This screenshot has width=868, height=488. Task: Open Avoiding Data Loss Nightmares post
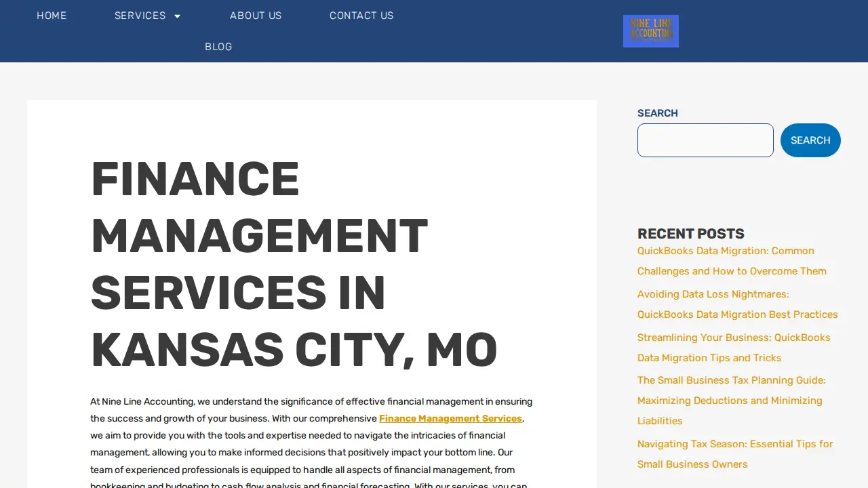coord(738,304)
